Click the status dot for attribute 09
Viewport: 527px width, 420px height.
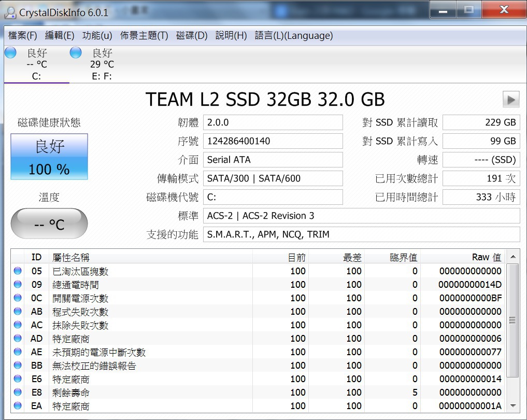tap(18, 284)
